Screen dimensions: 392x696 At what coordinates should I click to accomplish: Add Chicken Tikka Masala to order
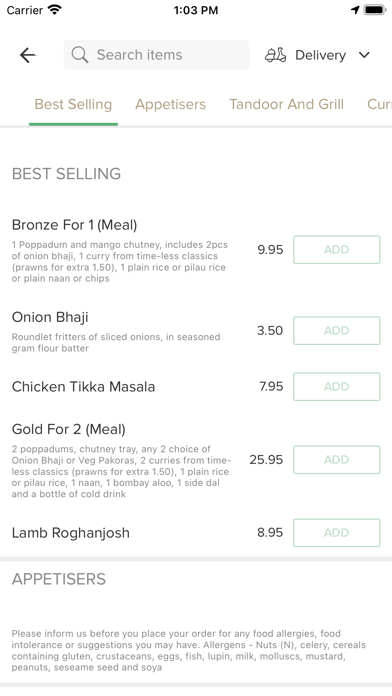pos(337,386)
